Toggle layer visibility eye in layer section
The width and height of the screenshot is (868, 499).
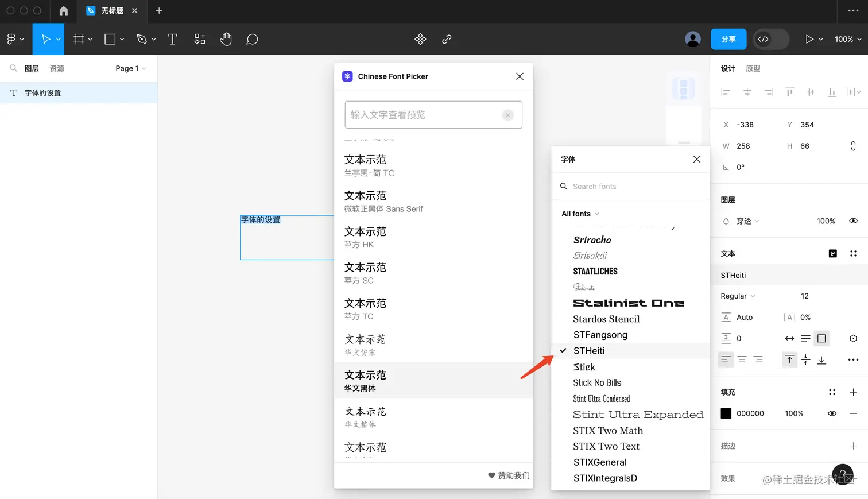pyautogui.click(x=853, y=221)
